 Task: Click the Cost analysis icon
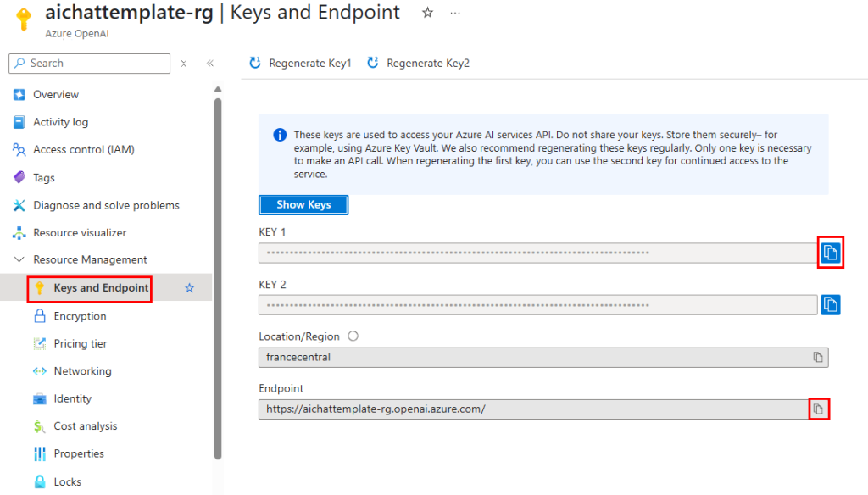[39, 426]
